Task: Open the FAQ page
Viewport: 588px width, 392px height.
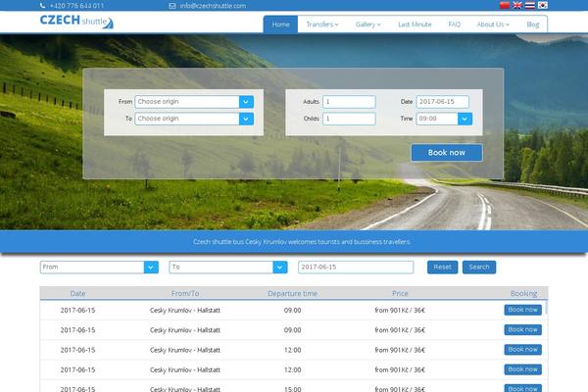Action: tap(454, 24)
